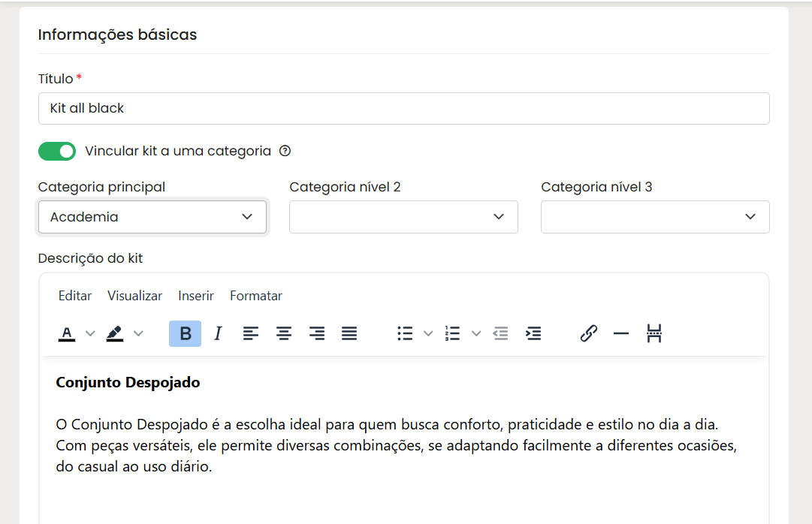Open the Categoria principal dropdown
This screenshot has height=524, width=812.
coord(152,217)
